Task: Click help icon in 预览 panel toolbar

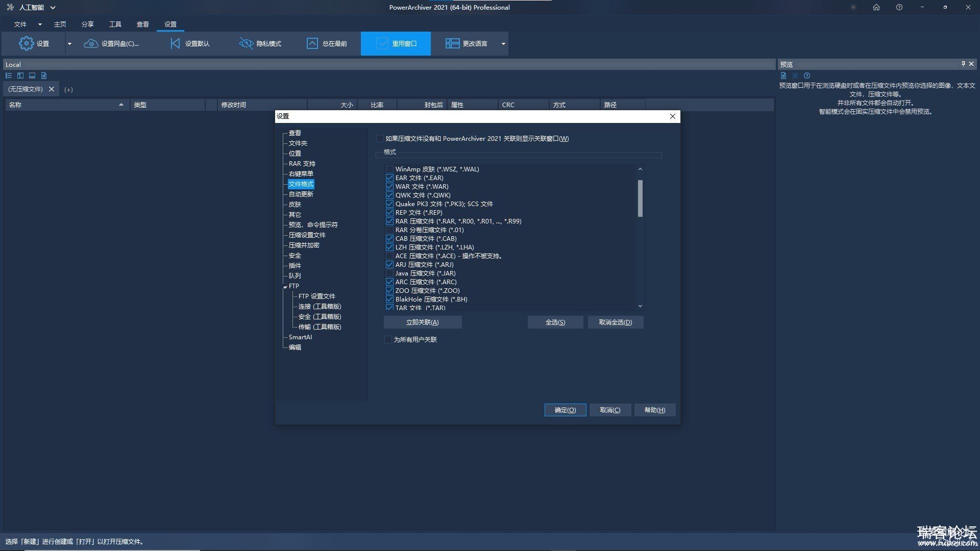Action: [x=807, y=76]
